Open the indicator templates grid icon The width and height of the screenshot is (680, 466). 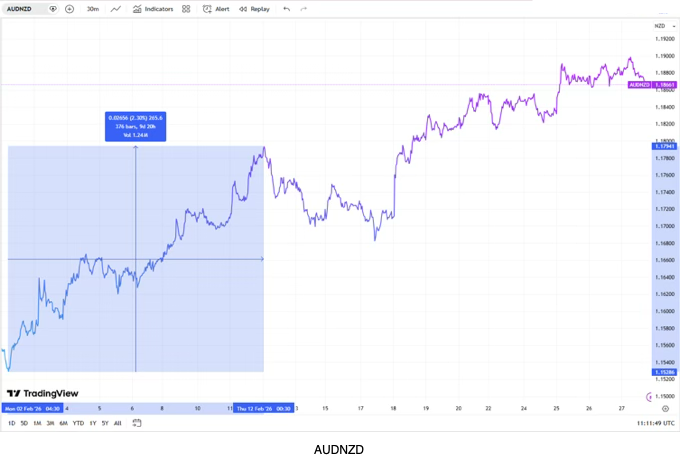point(186,9)
